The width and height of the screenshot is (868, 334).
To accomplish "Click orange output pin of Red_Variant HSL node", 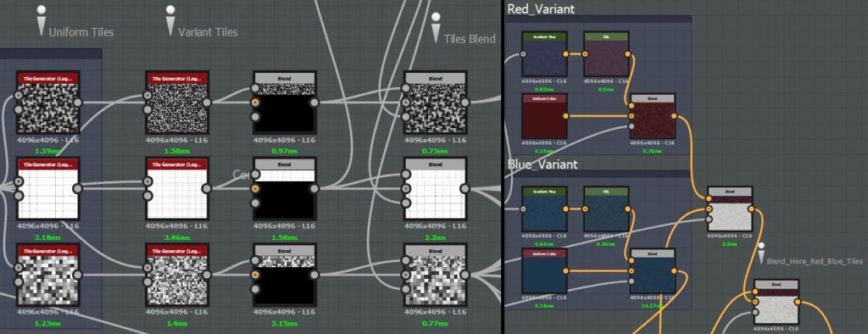I will pyautogui.click(x=627, y=54).
